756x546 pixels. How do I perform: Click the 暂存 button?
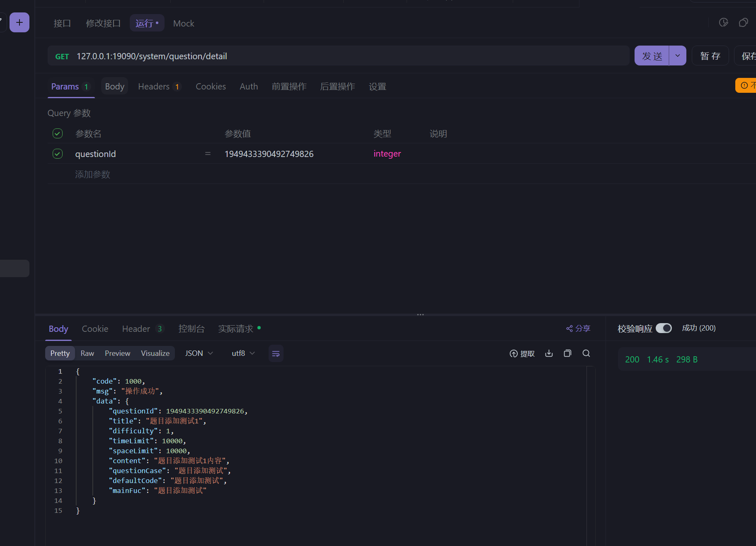710,56
